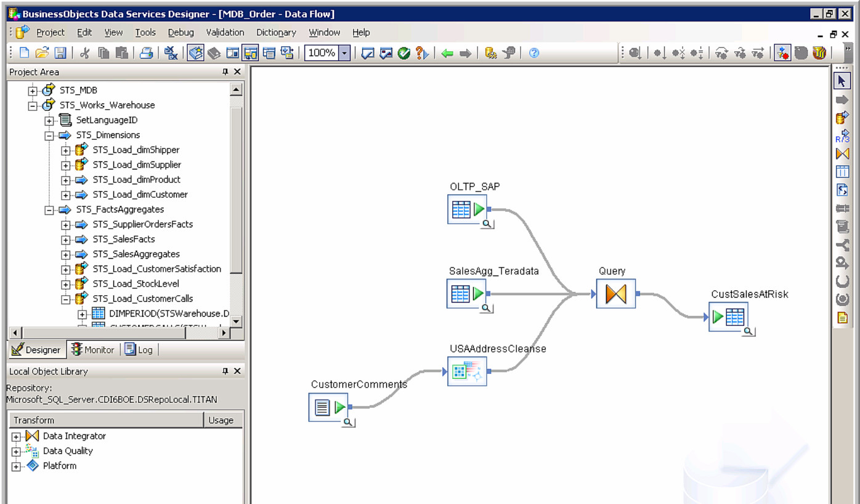This screenshot has width=860, height=504.
Task: Select the script palette tool
Action: tap(842, 227)
